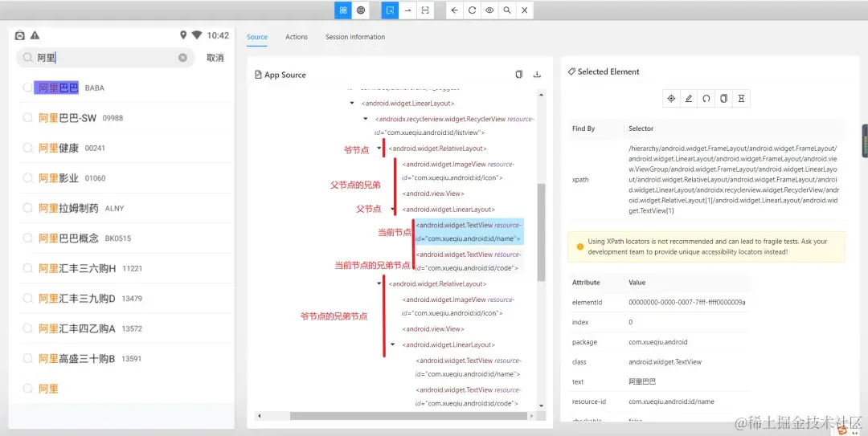Click left arrow of source horizontal scrollbar
The height and width of the screenshot is (436, 868).
[259, 416]
